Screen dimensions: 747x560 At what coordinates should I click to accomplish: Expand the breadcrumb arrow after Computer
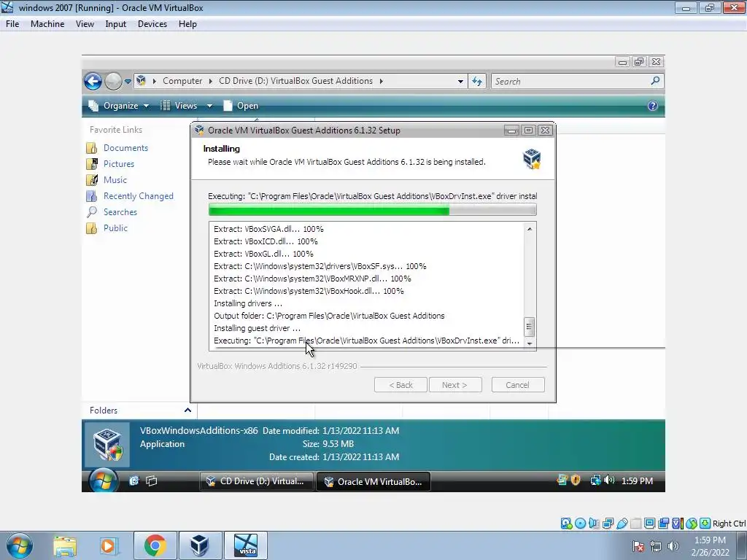pos(210,81)
